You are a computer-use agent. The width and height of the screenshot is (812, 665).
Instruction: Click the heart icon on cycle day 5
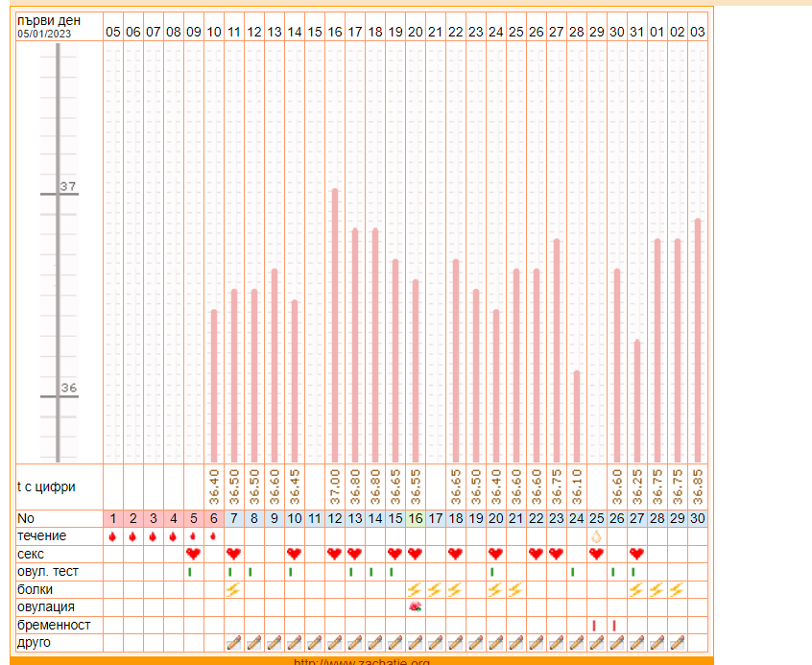[x=193, y=554]
